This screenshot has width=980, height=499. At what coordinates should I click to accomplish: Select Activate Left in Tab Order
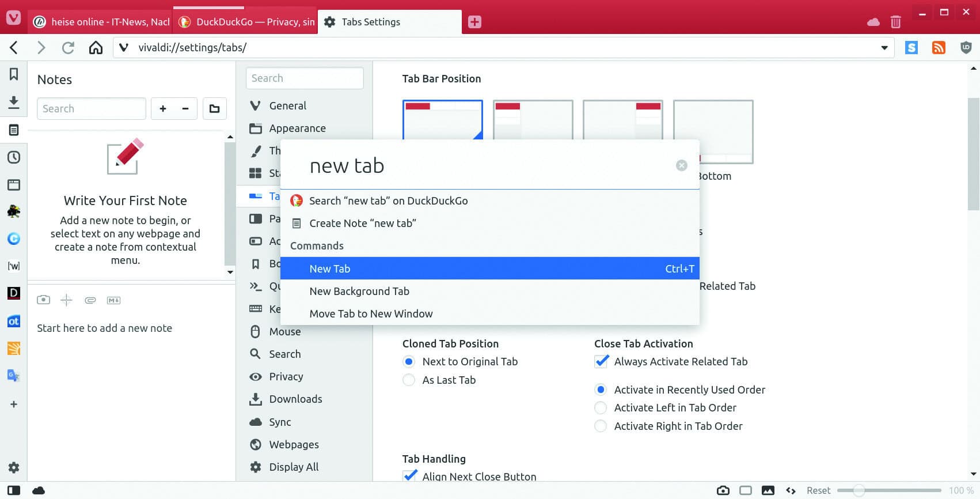pyautogui.click(x=601, y=408)
